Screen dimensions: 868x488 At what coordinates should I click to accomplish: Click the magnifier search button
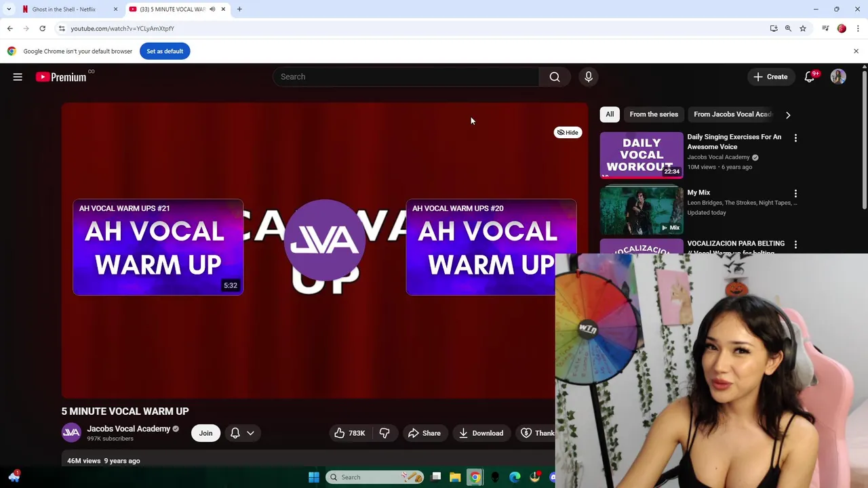555,77
